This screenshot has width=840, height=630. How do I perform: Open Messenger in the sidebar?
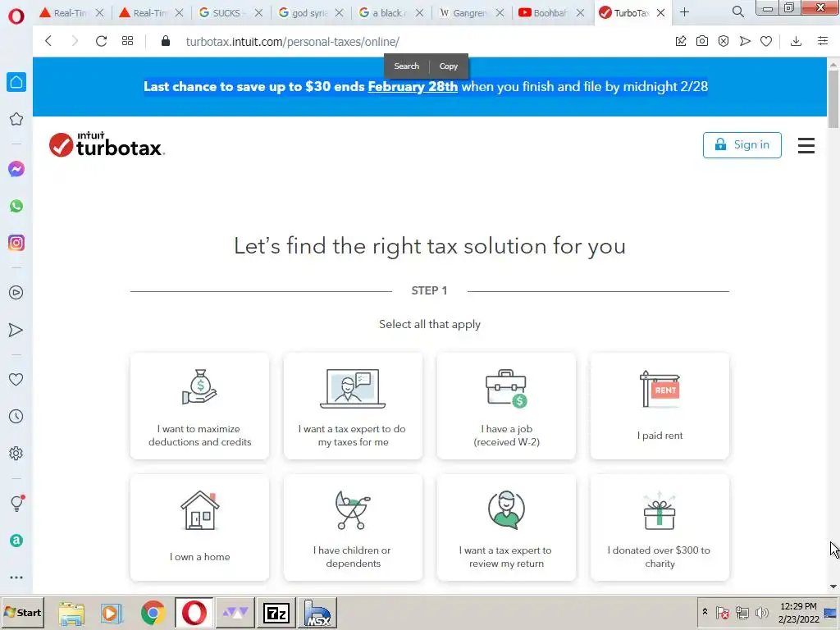pos(16,169)
